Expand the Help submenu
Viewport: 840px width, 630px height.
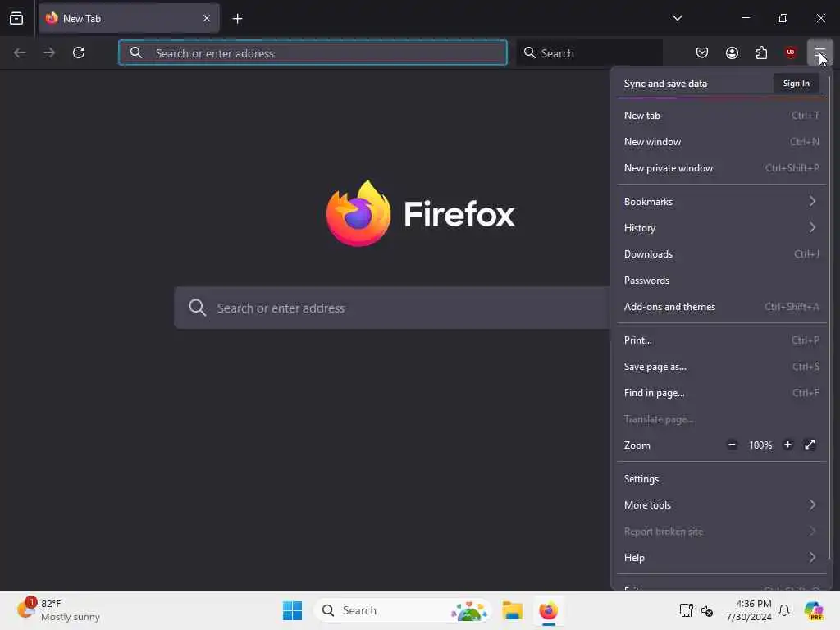click(x=722, y=558)
